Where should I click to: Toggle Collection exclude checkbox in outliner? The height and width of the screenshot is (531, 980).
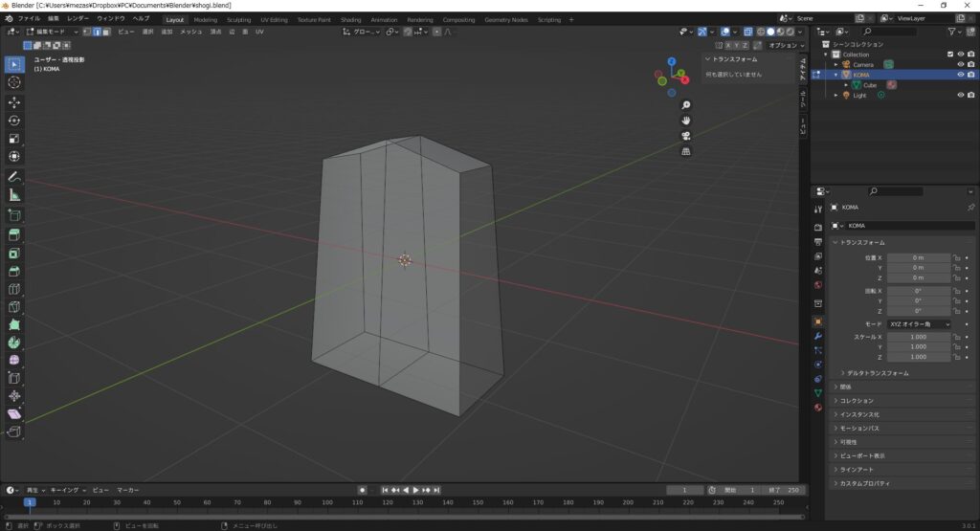point(949,55)
